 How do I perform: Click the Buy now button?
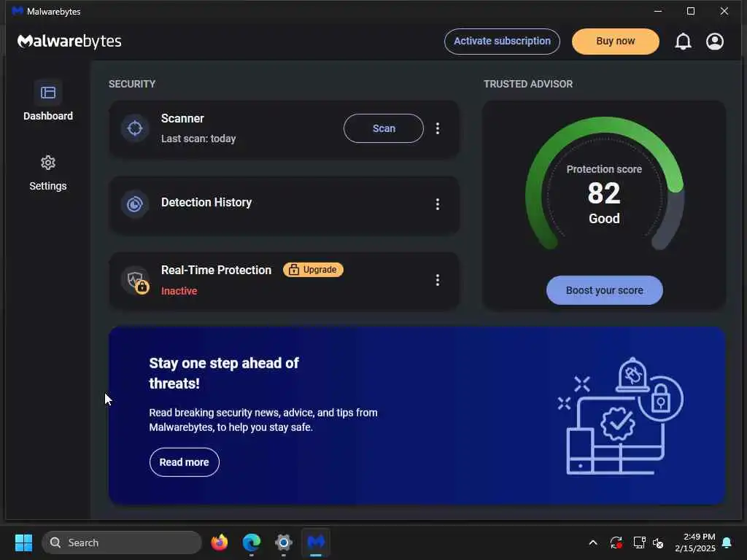click(616, 42)
